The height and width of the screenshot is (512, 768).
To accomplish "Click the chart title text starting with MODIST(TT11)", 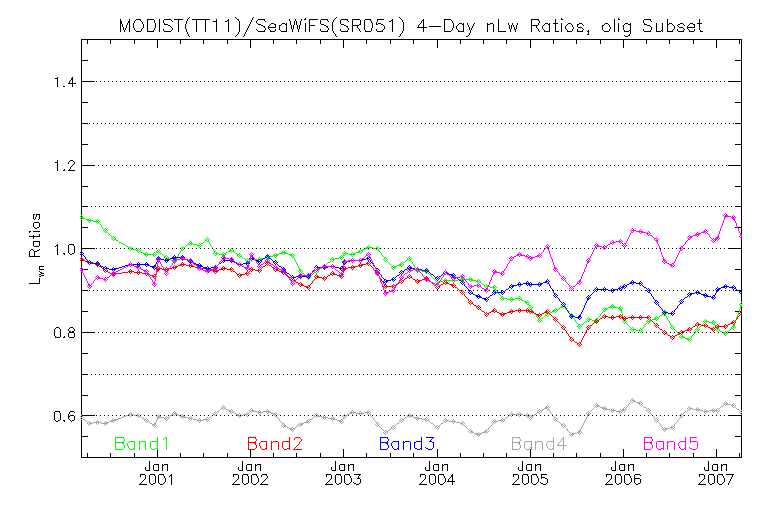I will coord(411,25).
